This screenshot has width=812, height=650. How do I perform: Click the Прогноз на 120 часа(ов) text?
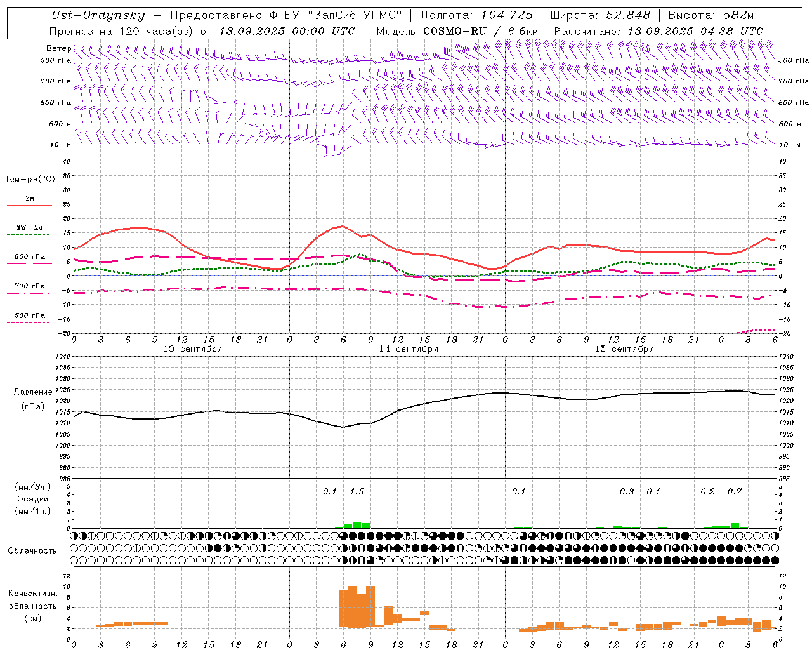click(122, 31)
